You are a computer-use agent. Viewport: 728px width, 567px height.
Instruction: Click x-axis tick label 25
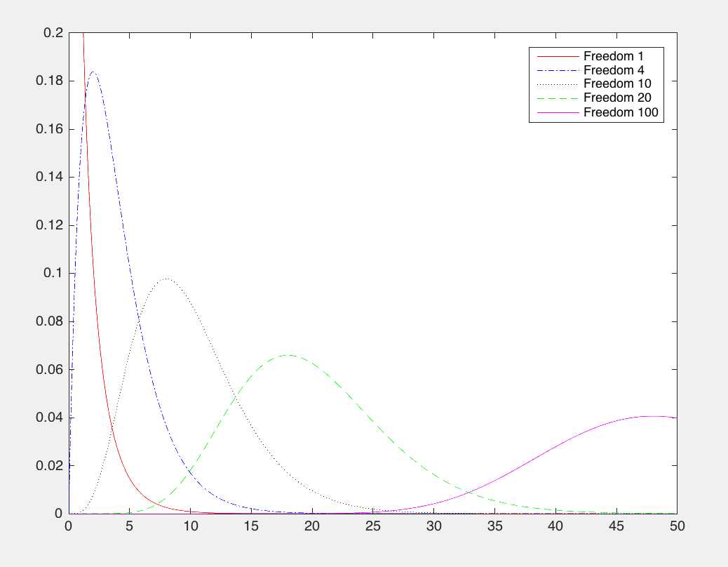pyautogui.click(x=373, y=526)
